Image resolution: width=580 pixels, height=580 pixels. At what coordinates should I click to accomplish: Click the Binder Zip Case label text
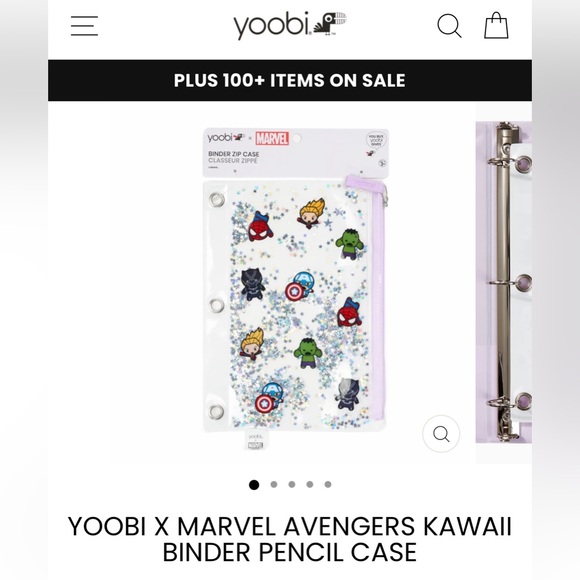(233, 154)
